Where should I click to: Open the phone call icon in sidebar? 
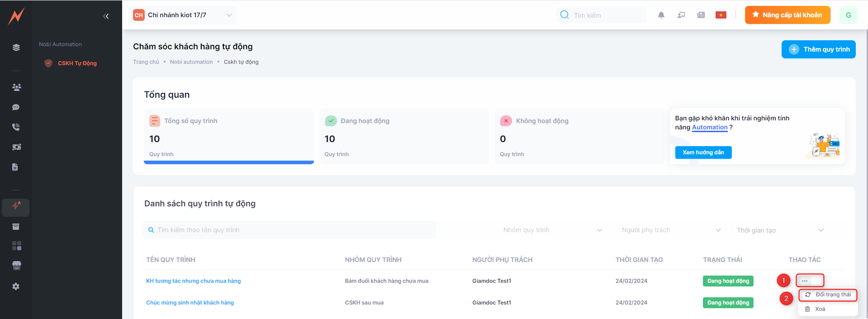(x=16, y=127)
